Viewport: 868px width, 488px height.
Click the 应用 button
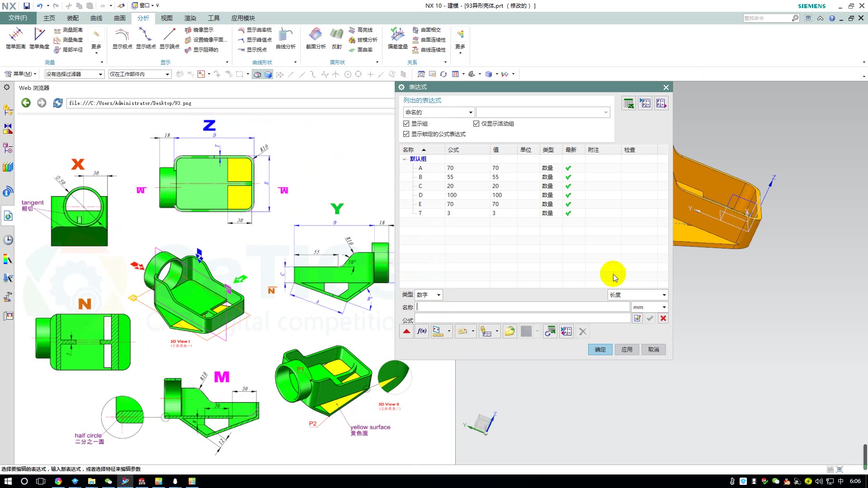point(627,350)
